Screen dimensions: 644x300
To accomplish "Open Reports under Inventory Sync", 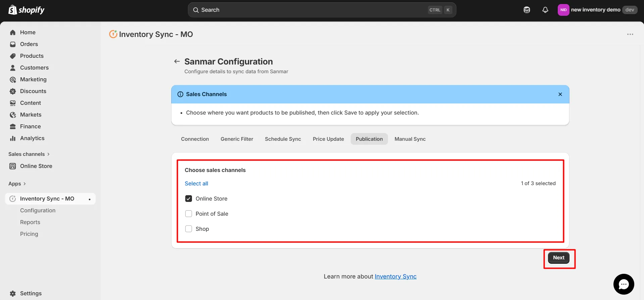I will click(30, 222).
